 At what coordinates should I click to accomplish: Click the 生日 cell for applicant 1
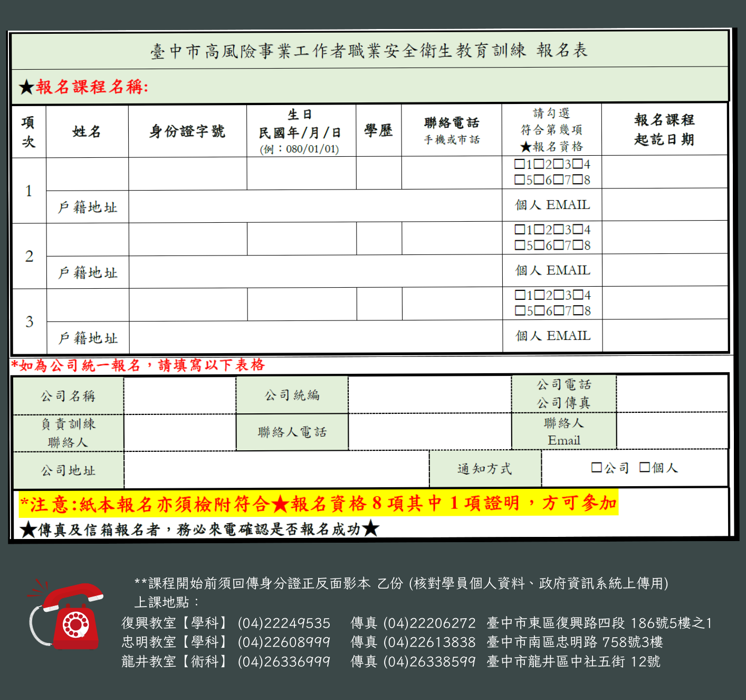tap(301, 173)
